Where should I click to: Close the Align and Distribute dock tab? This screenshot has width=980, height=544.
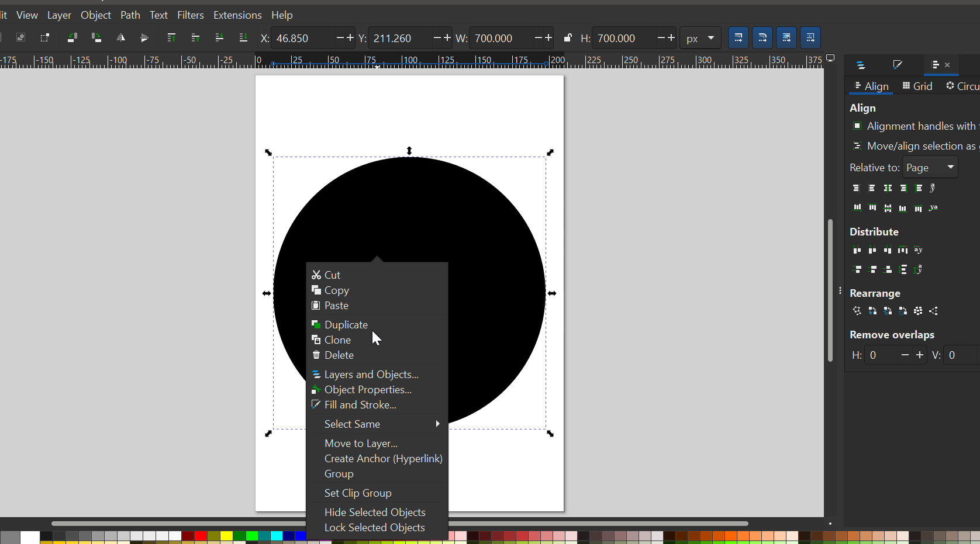coord(947,65)
